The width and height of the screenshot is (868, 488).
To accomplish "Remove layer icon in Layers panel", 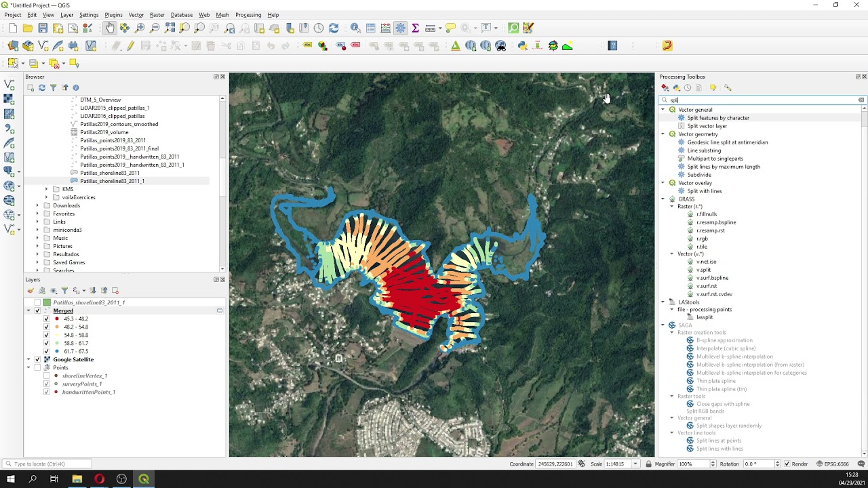I will [115, 290].
